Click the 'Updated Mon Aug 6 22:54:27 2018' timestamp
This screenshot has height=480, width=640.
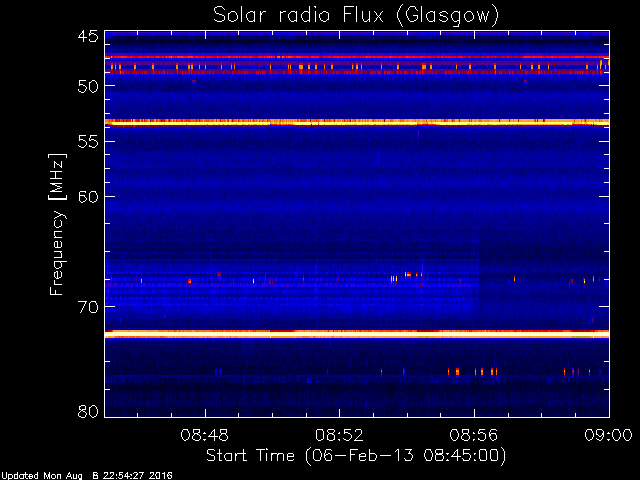coord(87,476)
